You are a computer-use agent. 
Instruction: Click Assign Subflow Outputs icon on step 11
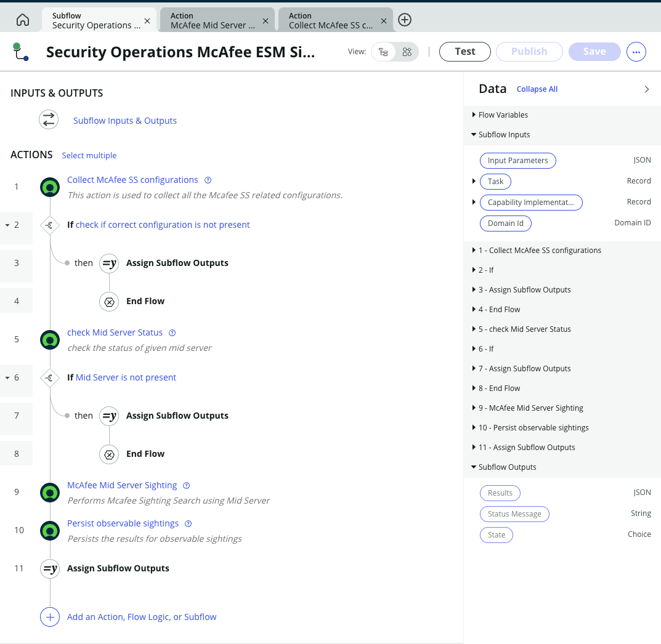point(50,569)
